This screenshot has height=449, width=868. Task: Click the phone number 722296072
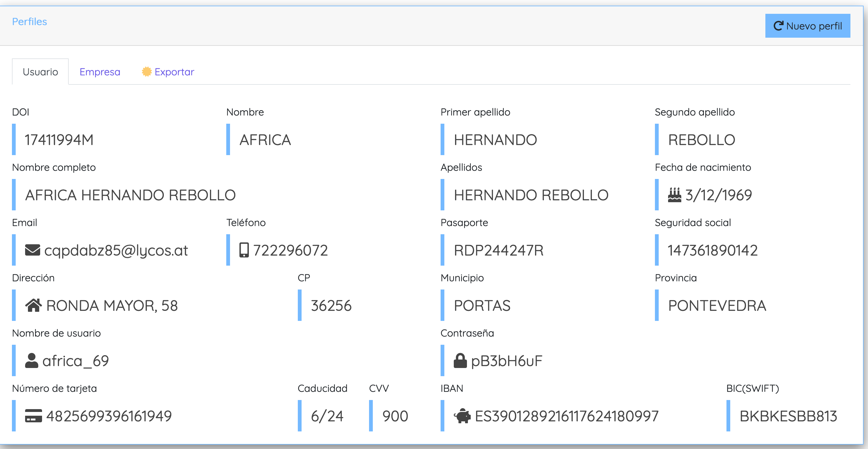tap(291, 250)
